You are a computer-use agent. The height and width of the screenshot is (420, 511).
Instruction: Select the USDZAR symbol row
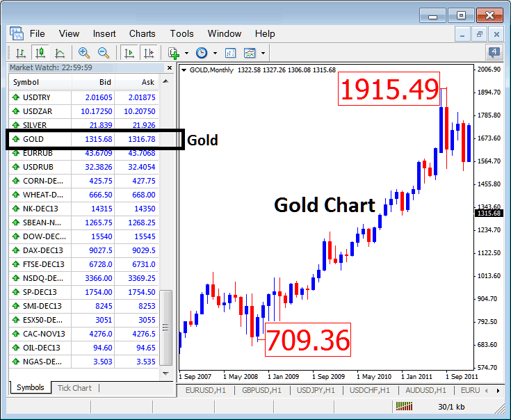(83, 111)
